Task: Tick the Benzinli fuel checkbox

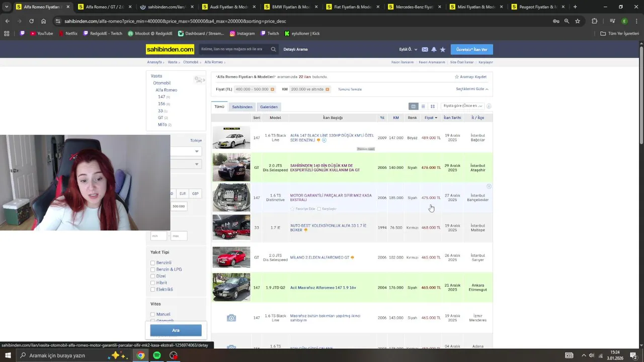Action: (x=152, y=262)
